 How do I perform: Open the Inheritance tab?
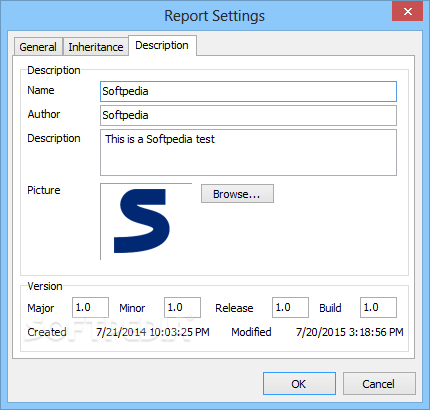96,47
